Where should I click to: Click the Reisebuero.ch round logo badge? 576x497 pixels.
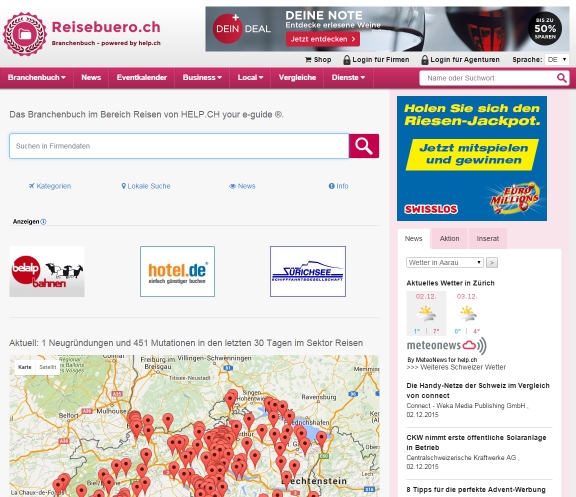pos(25,34)
